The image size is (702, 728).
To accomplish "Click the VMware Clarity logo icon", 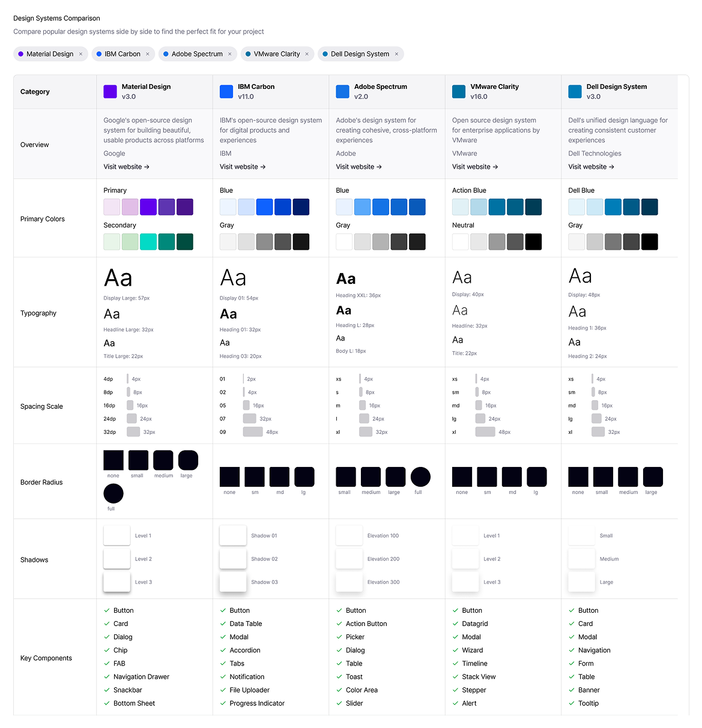I will (459, 91).
